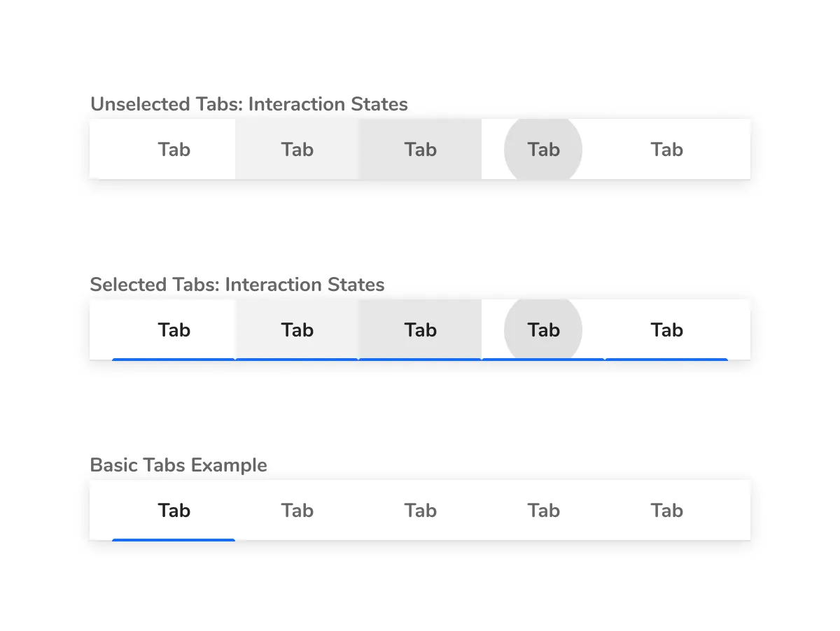
Task: Click the hover-state Tab in Unselected Tabs row
Action: click(x=297, y=149)
